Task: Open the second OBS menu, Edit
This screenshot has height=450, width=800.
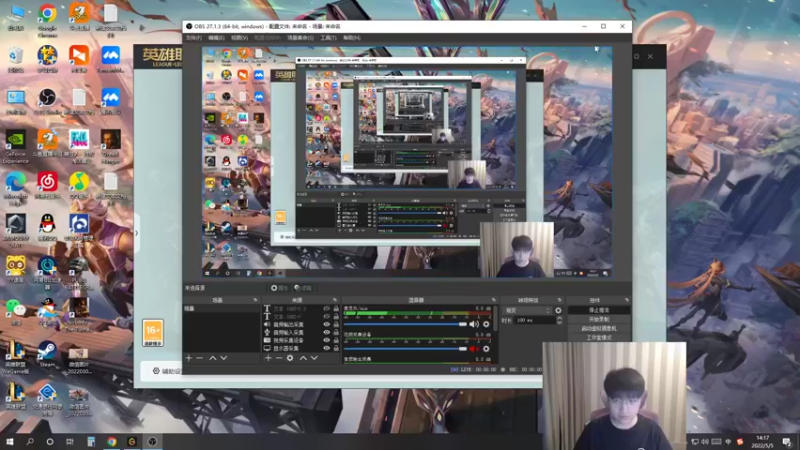Action: [x=216, y=38]
